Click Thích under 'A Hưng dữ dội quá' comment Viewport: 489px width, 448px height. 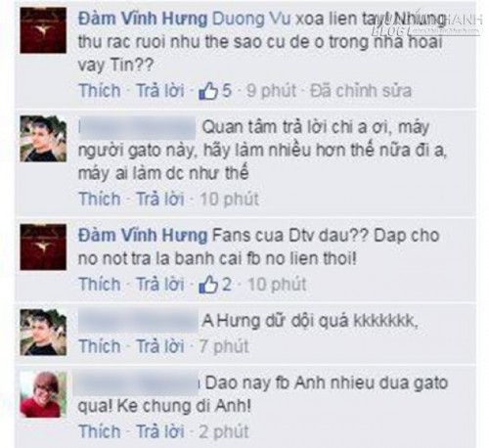click(100, 346)
